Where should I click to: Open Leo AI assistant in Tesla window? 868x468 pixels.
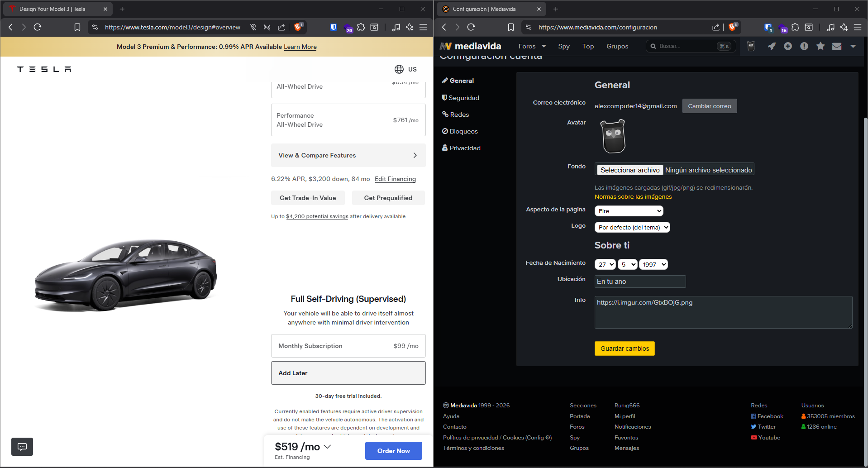point(410,27)
